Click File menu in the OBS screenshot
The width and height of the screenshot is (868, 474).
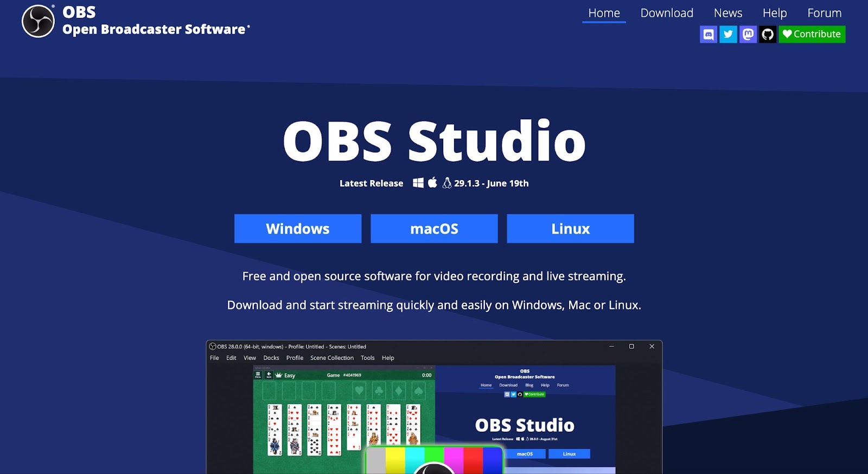[x=214, y=358]
